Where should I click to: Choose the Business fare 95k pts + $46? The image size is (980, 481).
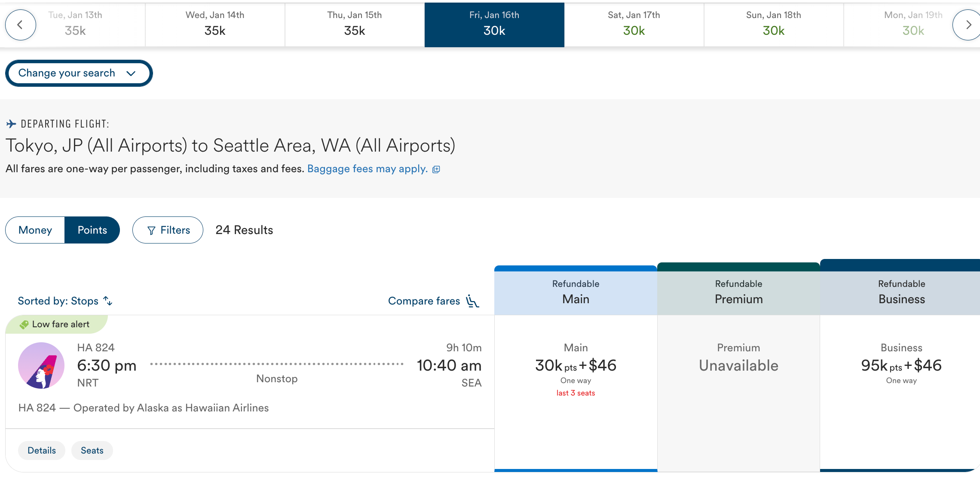click(x=901, y=366)
